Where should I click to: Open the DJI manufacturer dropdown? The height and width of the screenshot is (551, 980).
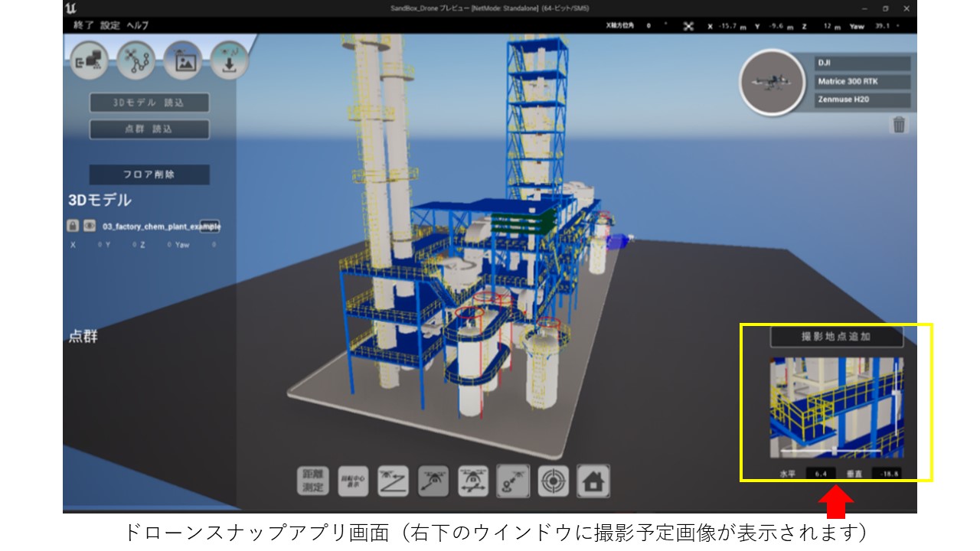(862, 64)
